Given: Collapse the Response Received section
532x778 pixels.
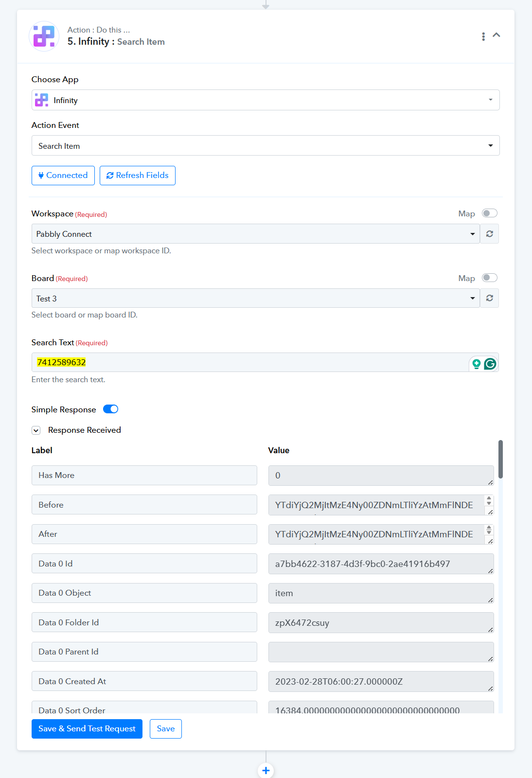Looking at the screenshot, I should coord(36,430).
